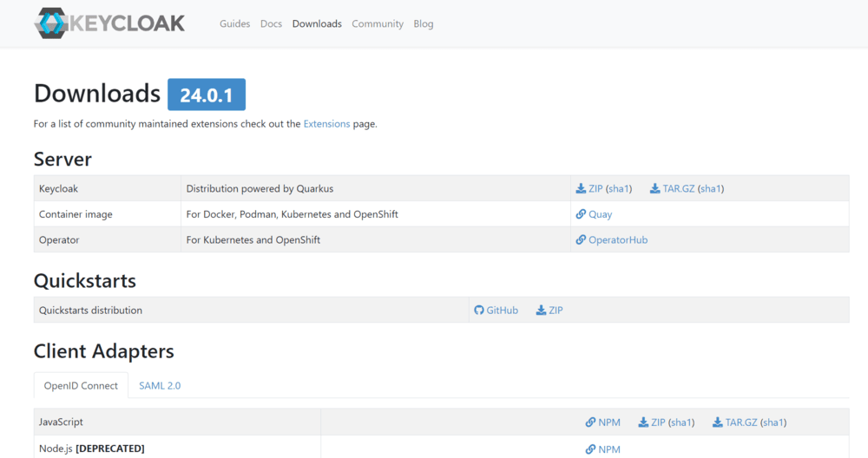
Task: Click the Quickstarts section heading
Action: 85,281
